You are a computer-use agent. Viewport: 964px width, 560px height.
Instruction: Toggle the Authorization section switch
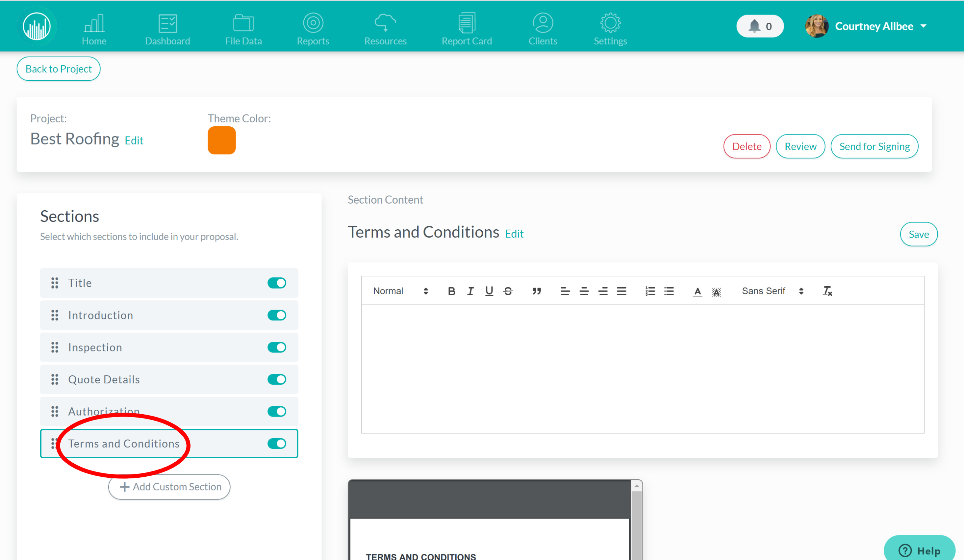pos(277,412)
